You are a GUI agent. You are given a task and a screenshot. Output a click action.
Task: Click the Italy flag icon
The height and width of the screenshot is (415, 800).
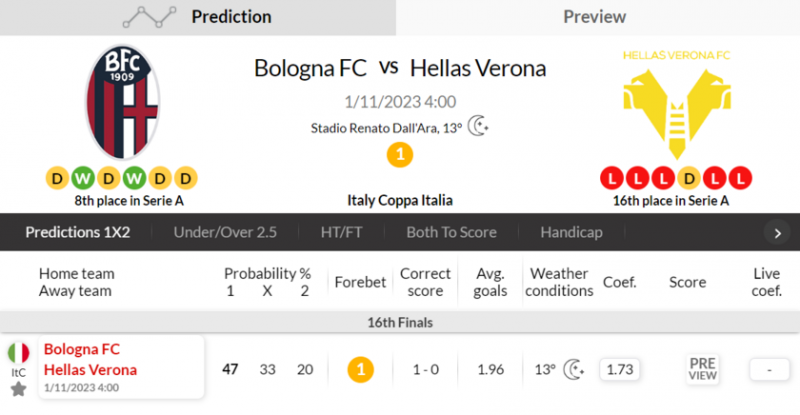[x=18, y=353]
